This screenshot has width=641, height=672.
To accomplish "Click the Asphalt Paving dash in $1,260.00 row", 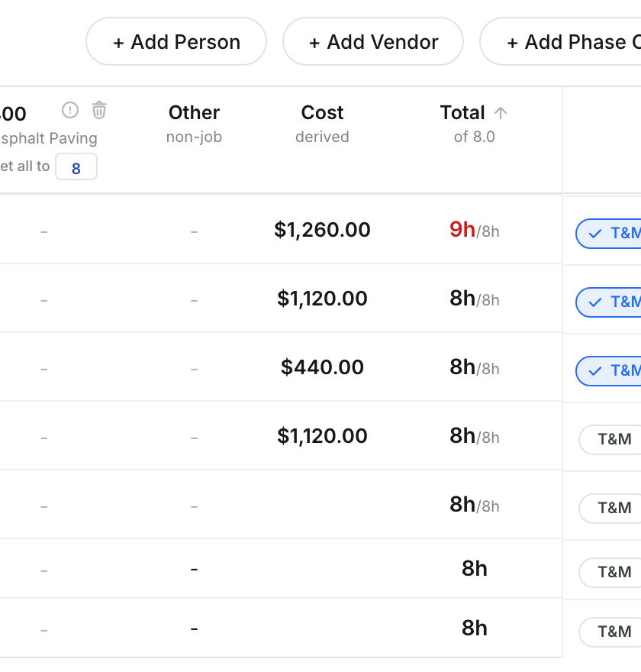I will tap(43, 232).
